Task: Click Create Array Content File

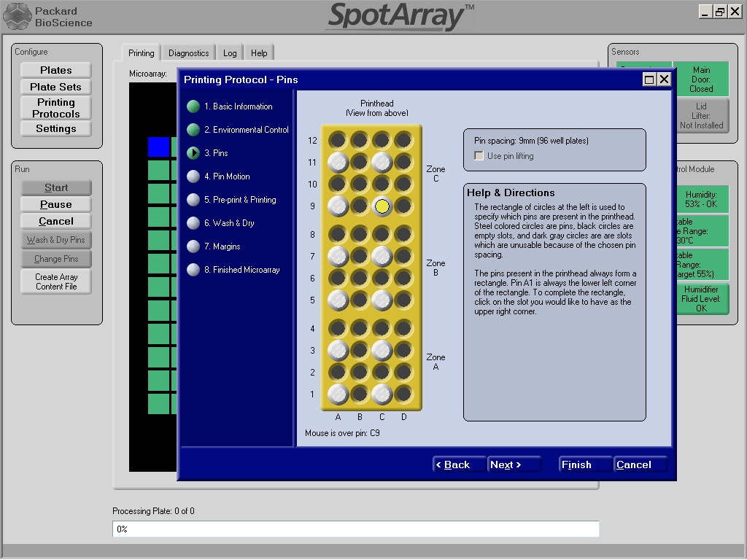Action: pos(56,281)
